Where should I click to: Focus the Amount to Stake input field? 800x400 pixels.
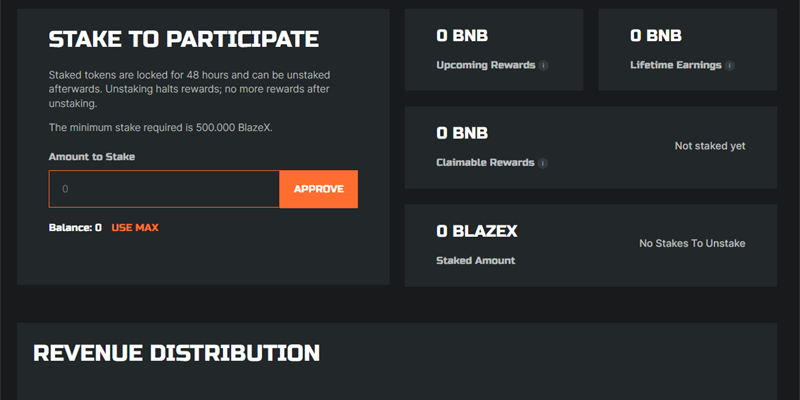pyautogui.click(x=164, y=189)
